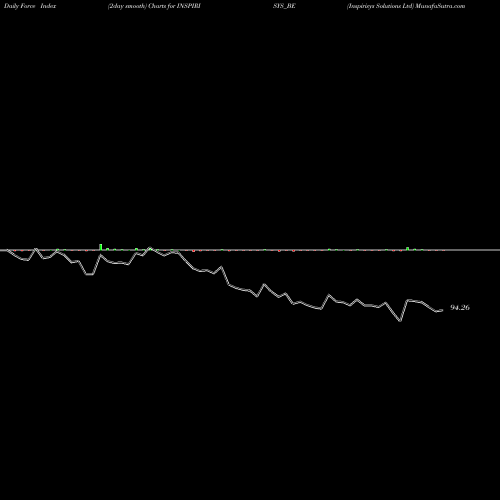Click the 94.26 force index value label
The image size is (500, 500).
point(460,308)
